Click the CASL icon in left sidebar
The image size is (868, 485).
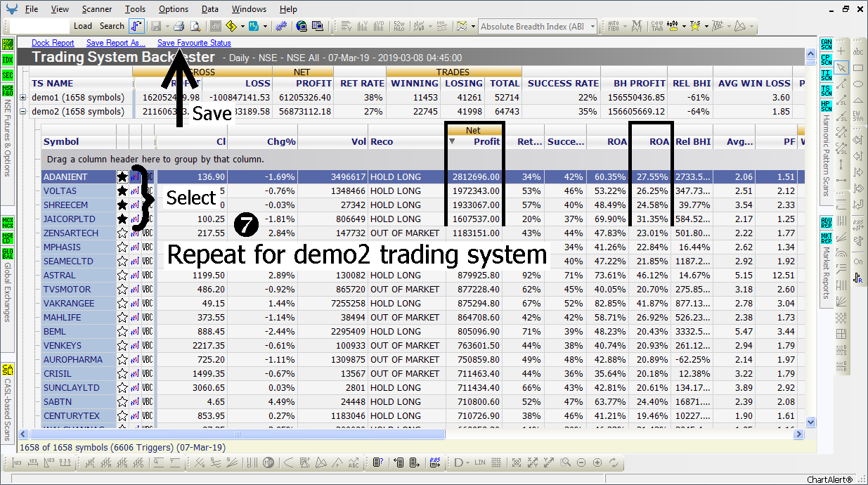(7, 370)
